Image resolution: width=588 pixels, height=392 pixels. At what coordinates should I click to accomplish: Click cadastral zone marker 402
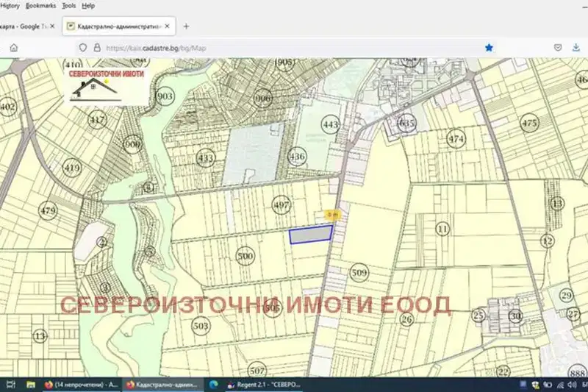(x=8, y=107)
